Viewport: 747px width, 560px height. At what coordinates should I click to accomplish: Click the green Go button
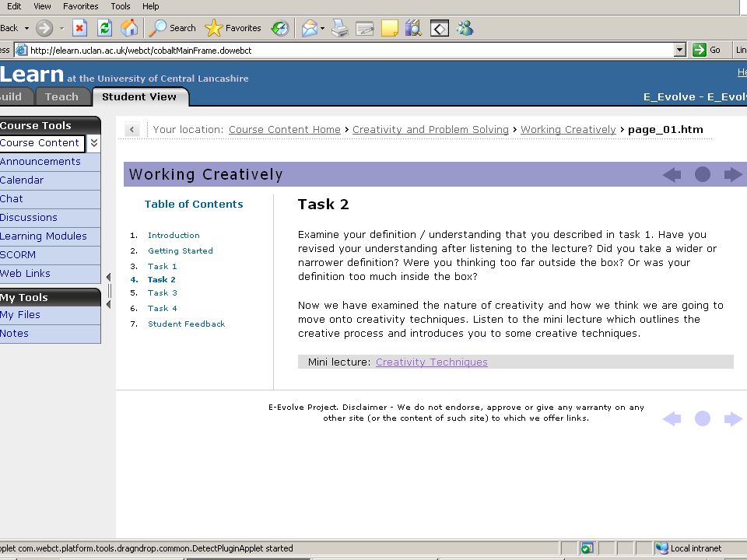click(707, 50)
